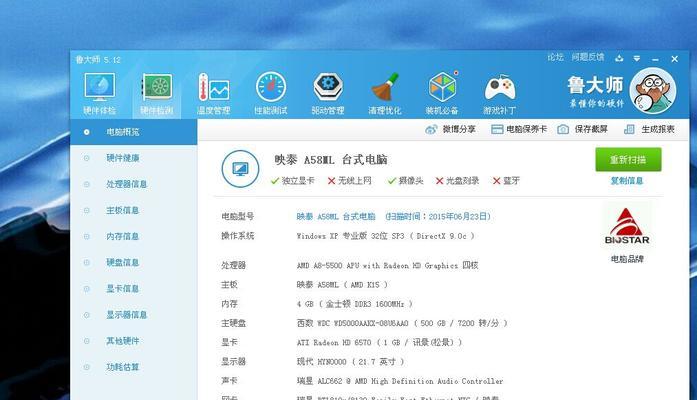Click the 复制信息 link
Screen dimensions: 697x400
[x=627, y=181]
